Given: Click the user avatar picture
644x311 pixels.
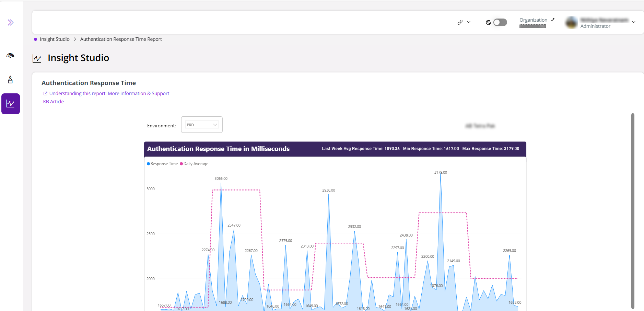Looking at the screenshot, I should 571,23.
